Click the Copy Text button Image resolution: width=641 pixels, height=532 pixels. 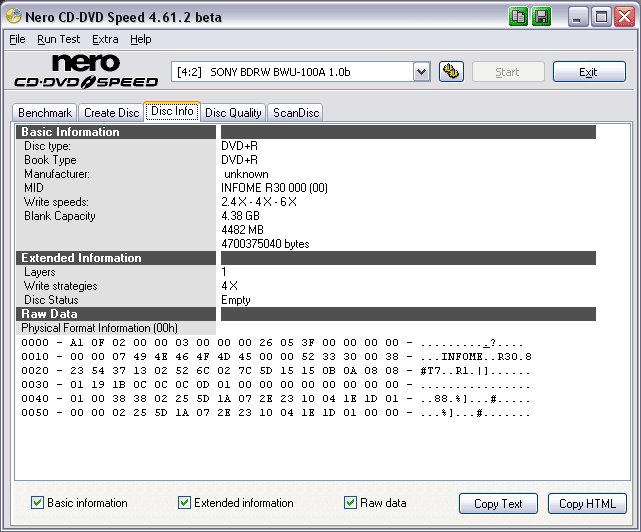coord(498,504)
